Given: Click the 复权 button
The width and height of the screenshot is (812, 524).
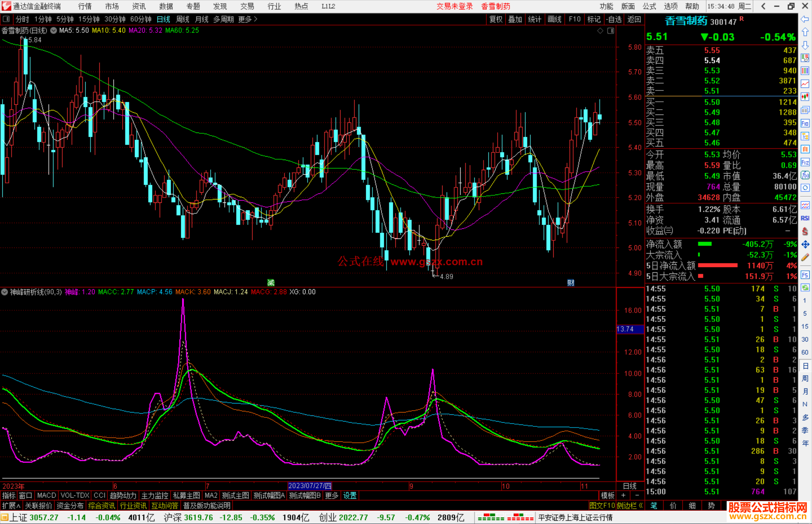Looking at the screenshot, I should (495, 19).
